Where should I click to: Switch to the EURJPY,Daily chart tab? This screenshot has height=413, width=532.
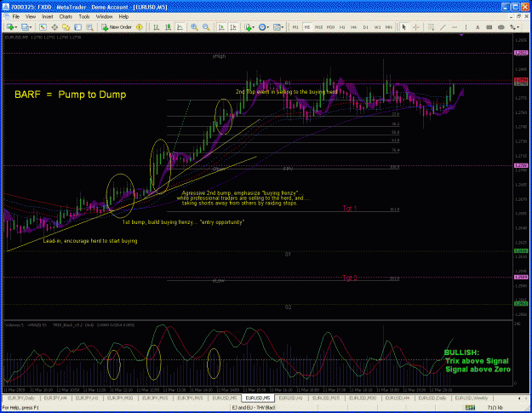tap(21, 398)
